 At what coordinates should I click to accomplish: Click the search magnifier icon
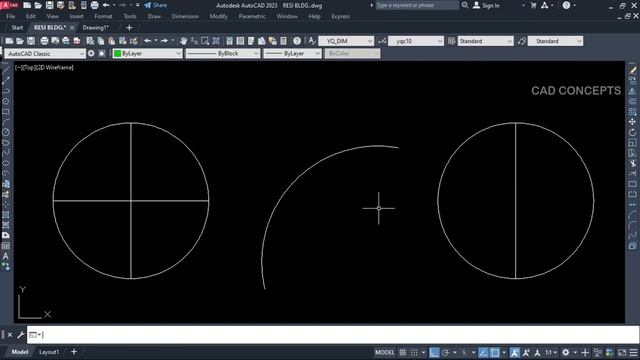465,5
